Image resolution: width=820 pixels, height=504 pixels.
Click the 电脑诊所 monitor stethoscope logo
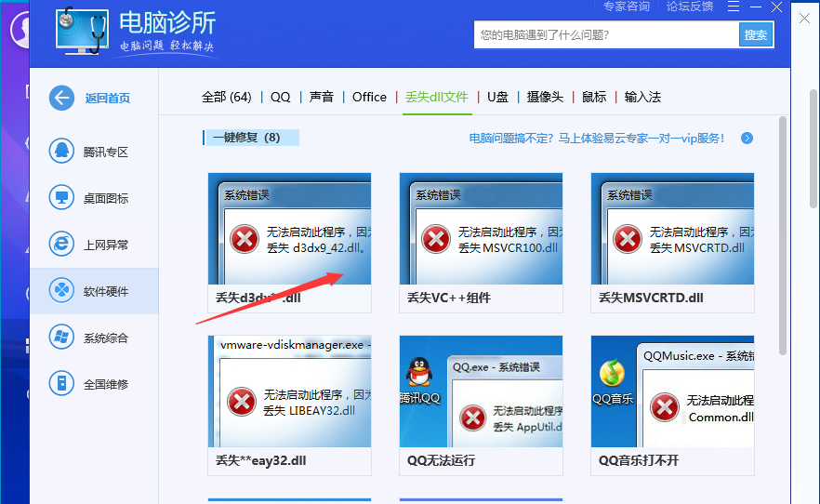[82, 32]
